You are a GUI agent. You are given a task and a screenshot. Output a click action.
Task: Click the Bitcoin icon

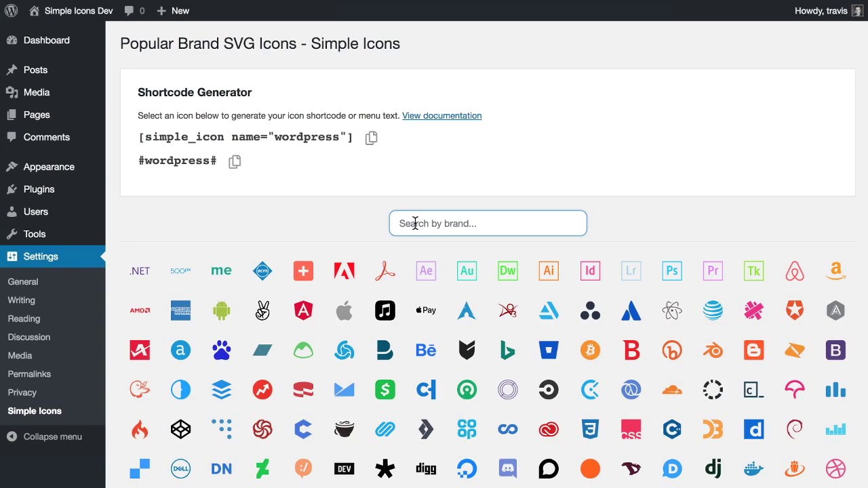[x=590, y=350]
